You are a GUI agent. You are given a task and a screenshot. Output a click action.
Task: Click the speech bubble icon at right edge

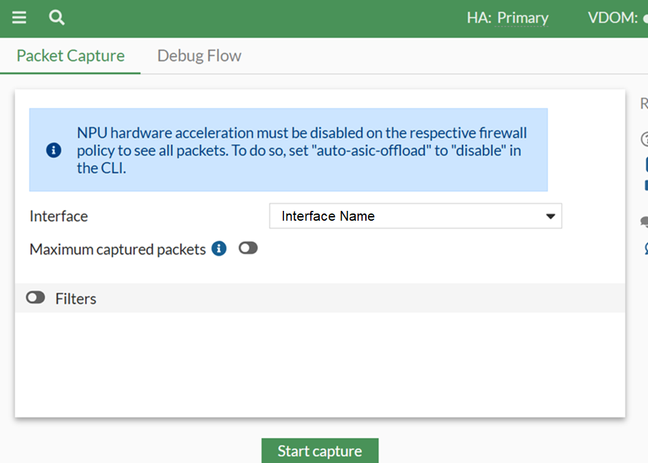pos(644,222)
